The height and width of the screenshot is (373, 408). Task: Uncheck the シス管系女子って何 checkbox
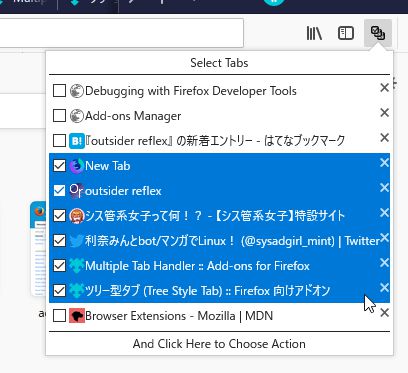59,216
